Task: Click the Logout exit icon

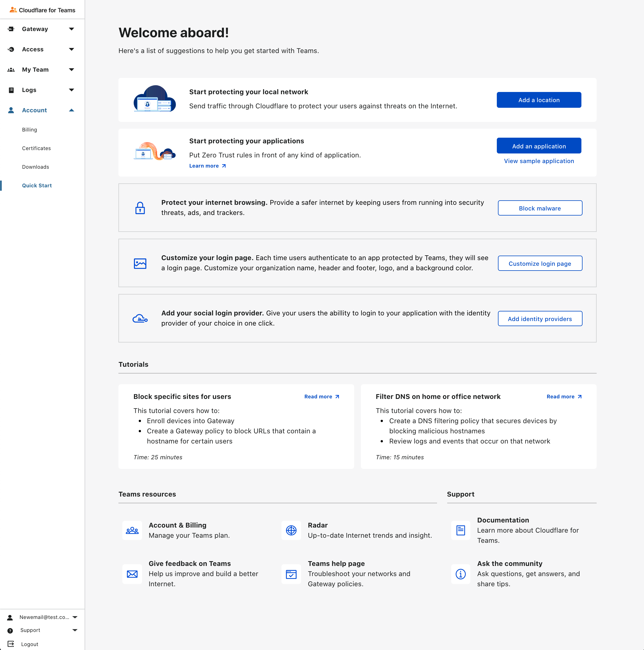Action: pos(11,644)
